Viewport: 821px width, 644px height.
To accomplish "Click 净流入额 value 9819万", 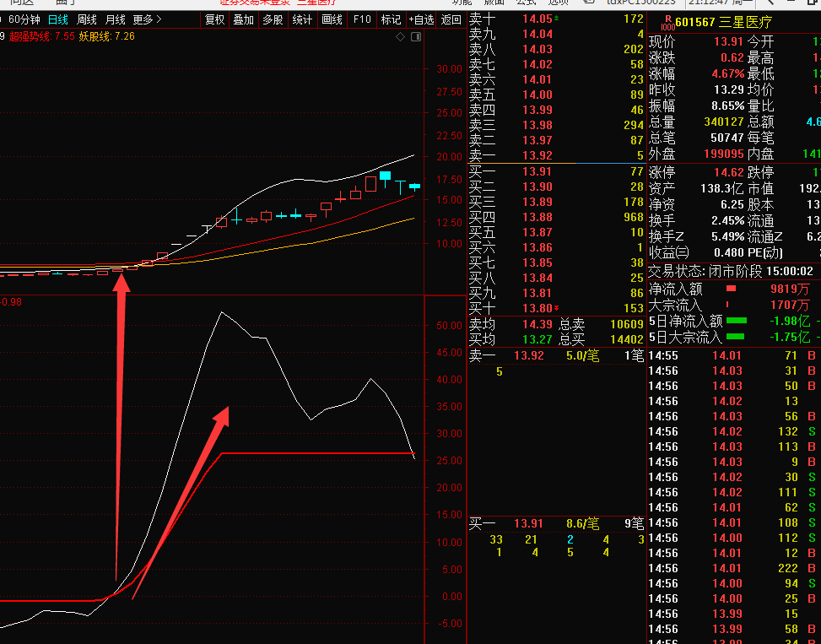I will coord(790,289).
